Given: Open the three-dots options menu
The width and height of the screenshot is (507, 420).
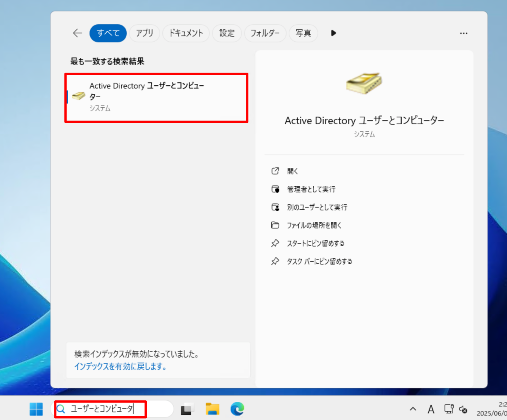Looking at the screenshot, I should click(x=464, y=33).
